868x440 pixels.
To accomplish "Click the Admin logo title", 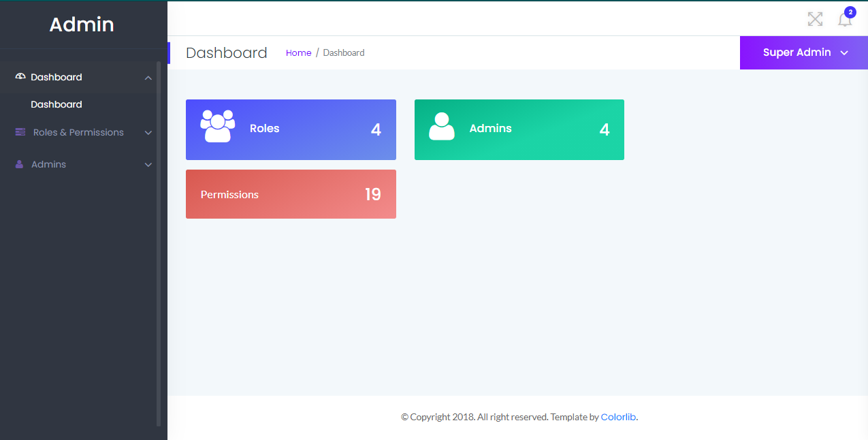I will 82,25.
